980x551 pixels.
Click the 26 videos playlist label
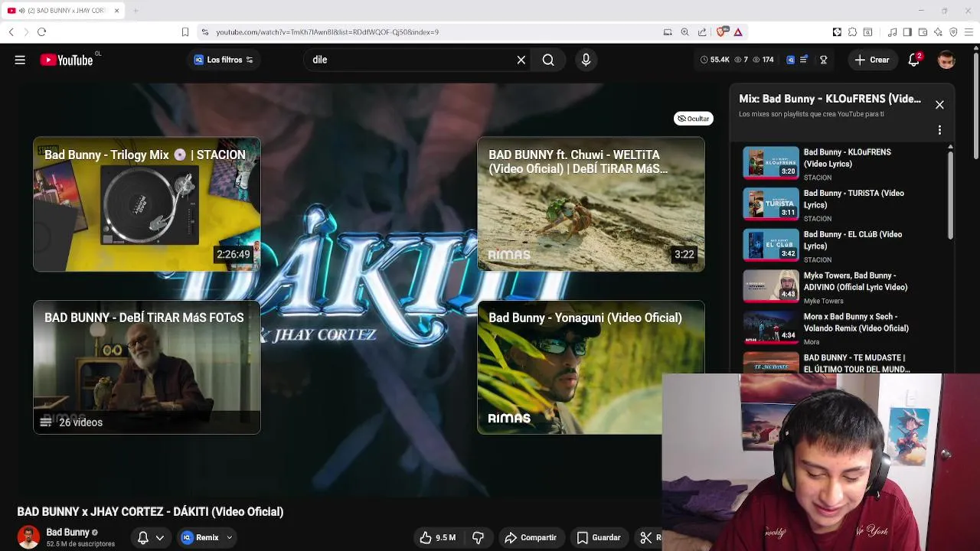[80, 422]
